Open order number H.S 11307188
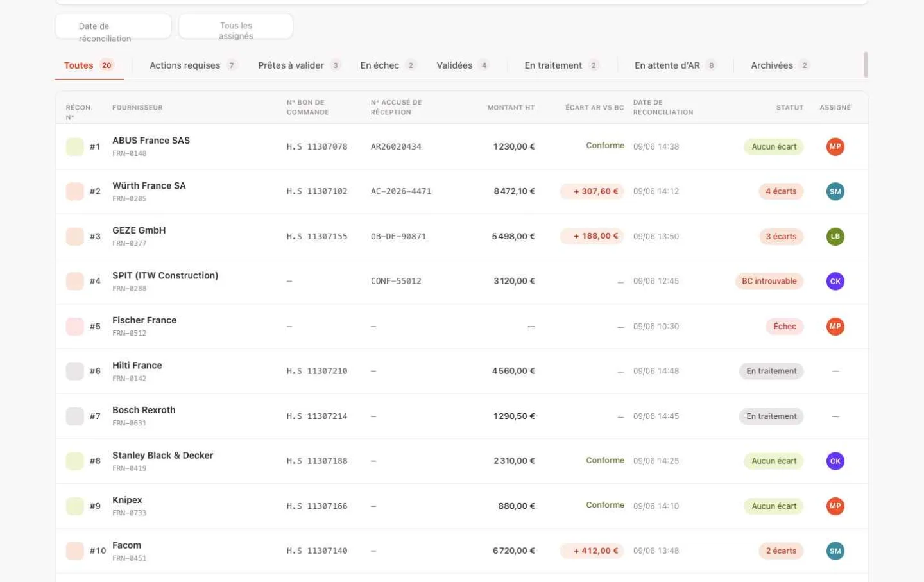The width and height of the screenshot is (924, 582). coord(317,461)
